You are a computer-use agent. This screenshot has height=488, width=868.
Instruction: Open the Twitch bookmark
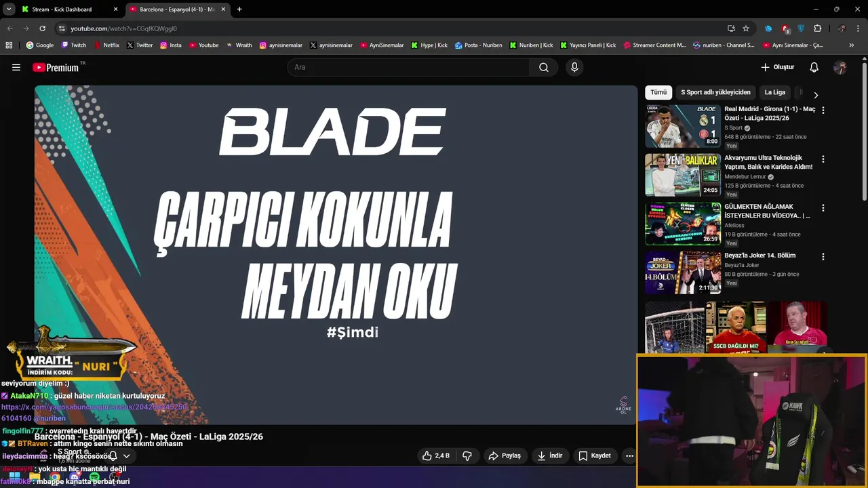pyautogui.click(x=74, y=45)
